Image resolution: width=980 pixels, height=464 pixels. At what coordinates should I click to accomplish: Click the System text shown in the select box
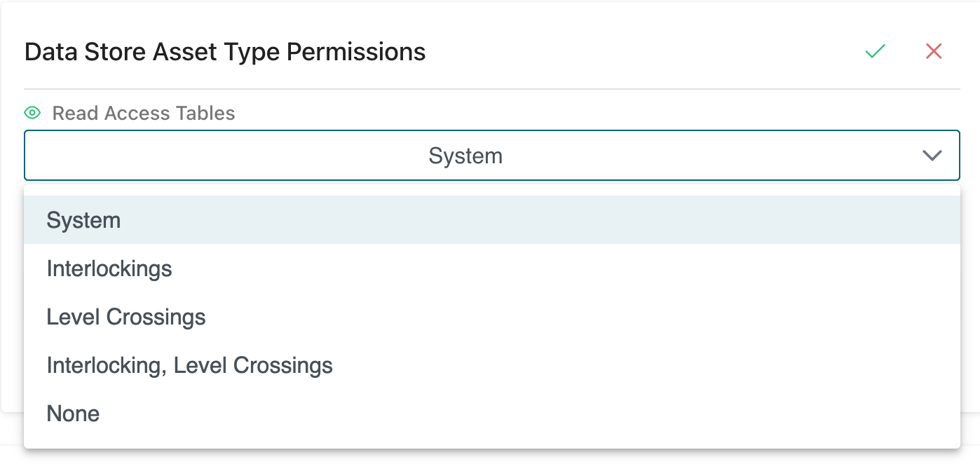(465, 156)
